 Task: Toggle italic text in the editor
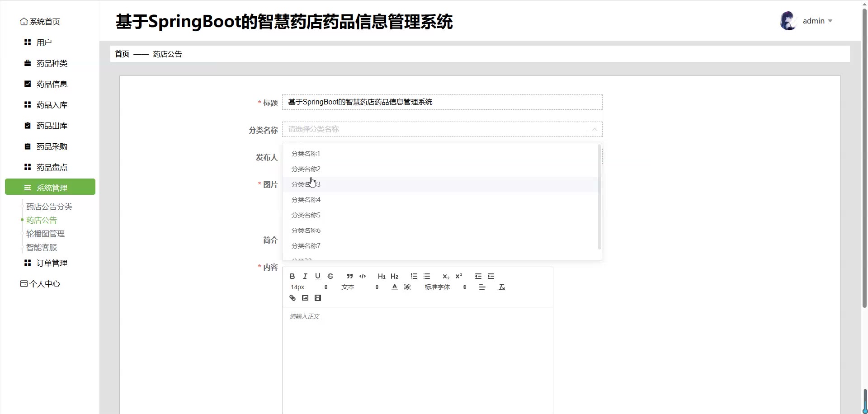(x=305, y=276)
